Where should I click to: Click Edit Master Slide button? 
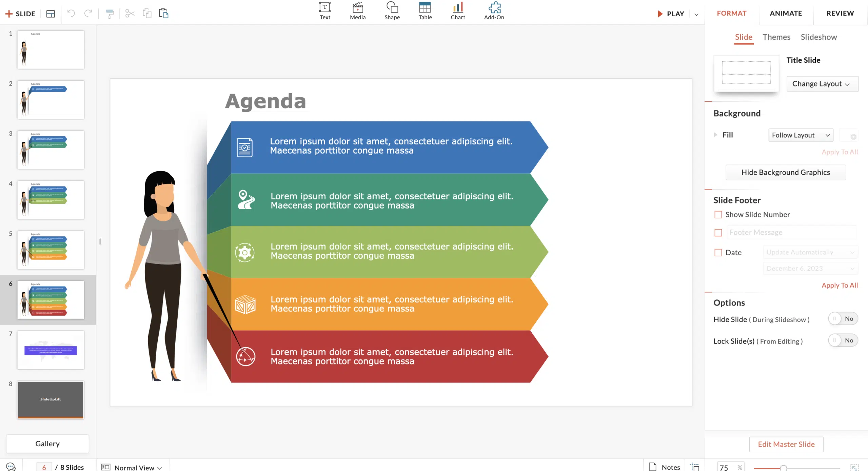click(786, 444)
